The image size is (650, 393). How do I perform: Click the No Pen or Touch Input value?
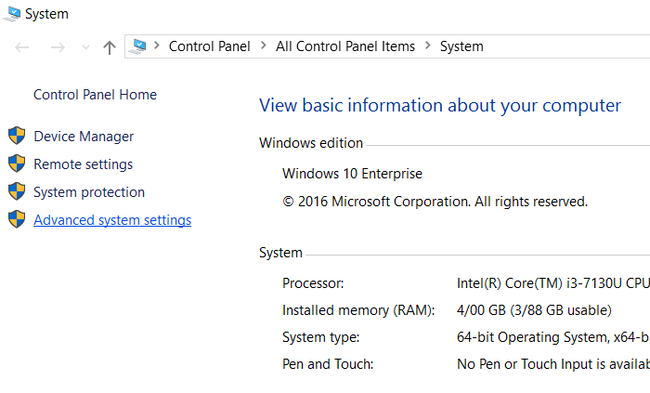[553, 364]
